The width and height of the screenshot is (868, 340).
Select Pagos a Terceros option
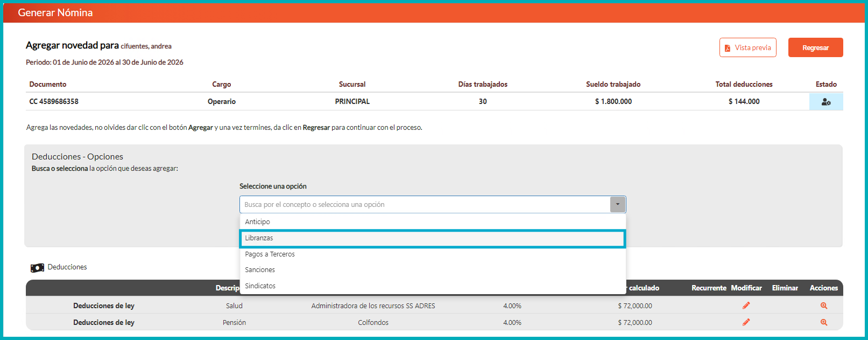[x=433, y=254]
